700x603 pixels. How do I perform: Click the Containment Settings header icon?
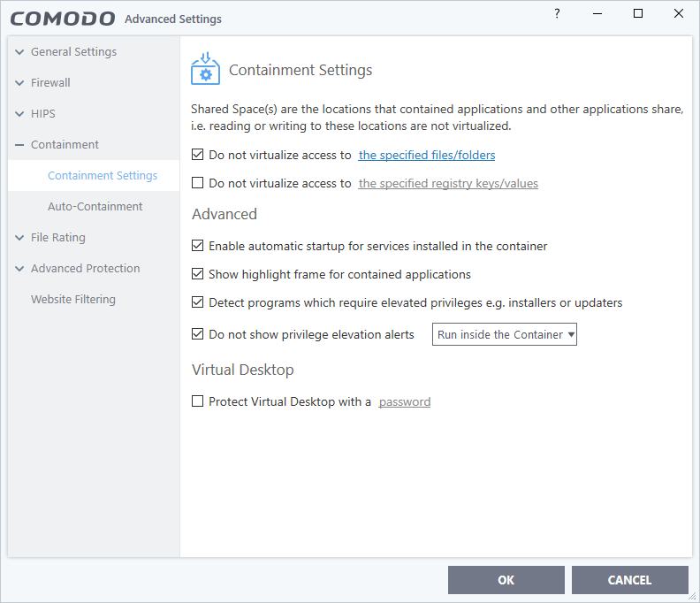pos(205,70)
